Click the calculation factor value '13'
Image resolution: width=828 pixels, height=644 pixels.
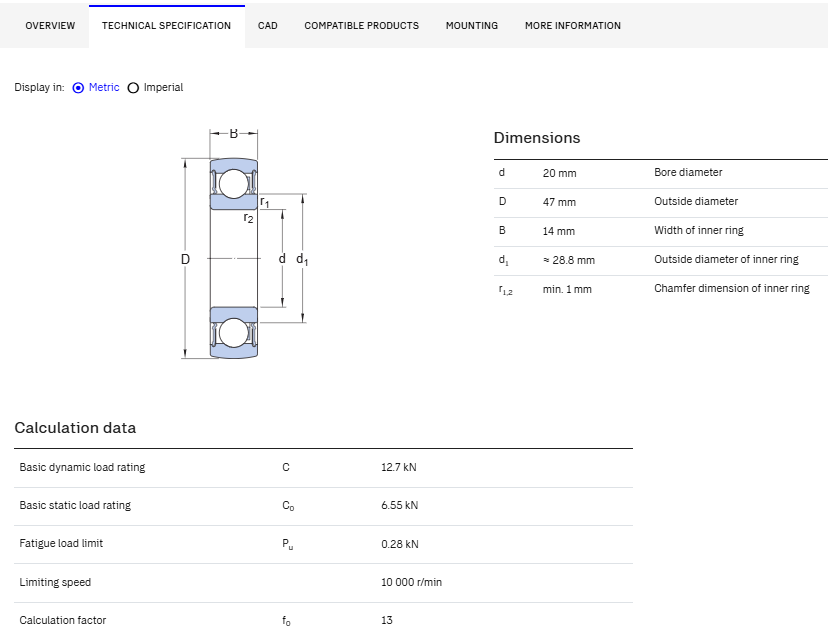pyautogui.click(x=387, y=620)
